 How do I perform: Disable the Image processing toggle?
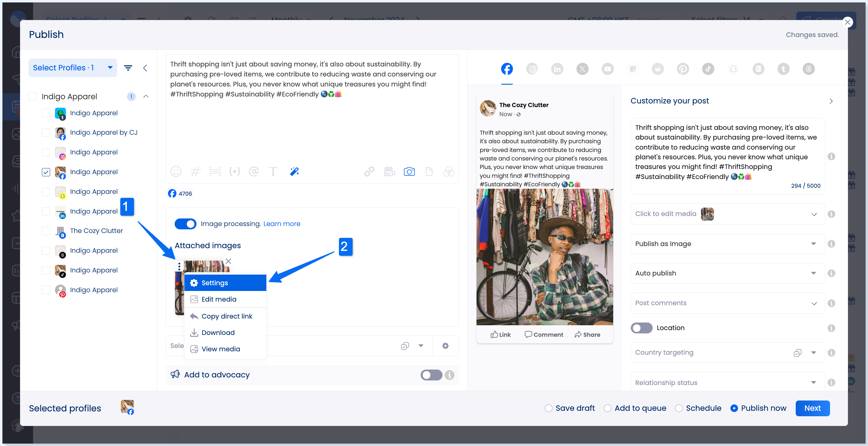[x=185, y=224]
